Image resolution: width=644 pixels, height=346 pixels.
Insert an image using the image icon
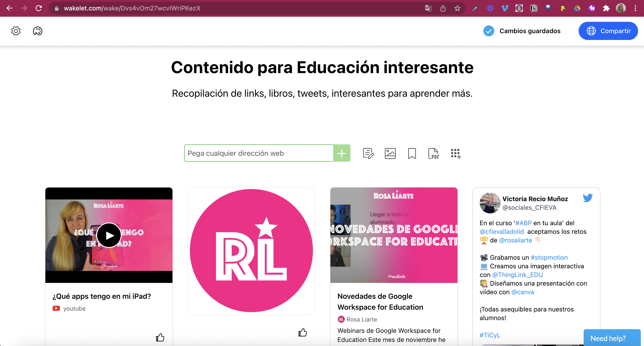click(x=390, y=153)
